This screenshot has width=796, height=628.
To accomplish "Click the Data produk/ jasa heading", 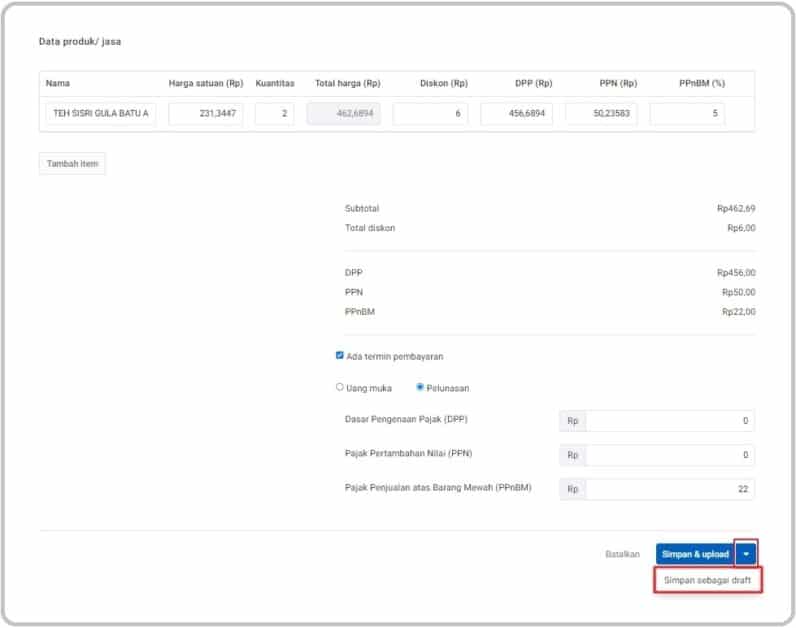I will pos(80,42).
